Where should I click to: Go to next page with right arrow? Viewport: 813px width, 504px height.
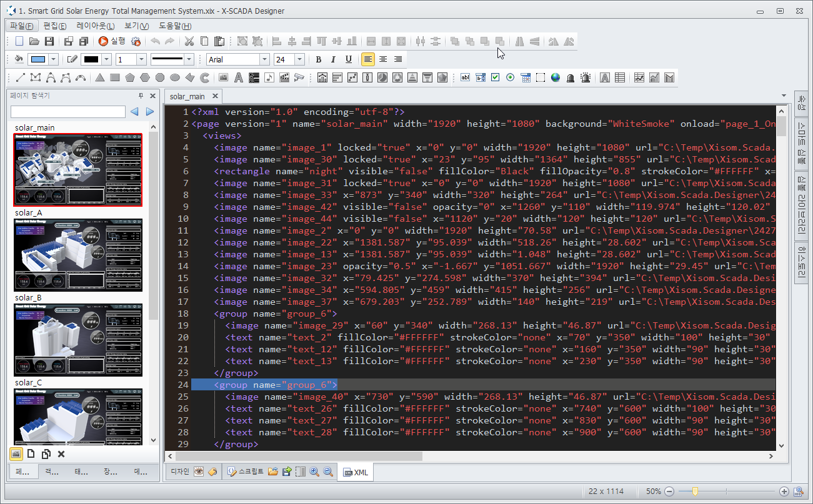point(150,112)
